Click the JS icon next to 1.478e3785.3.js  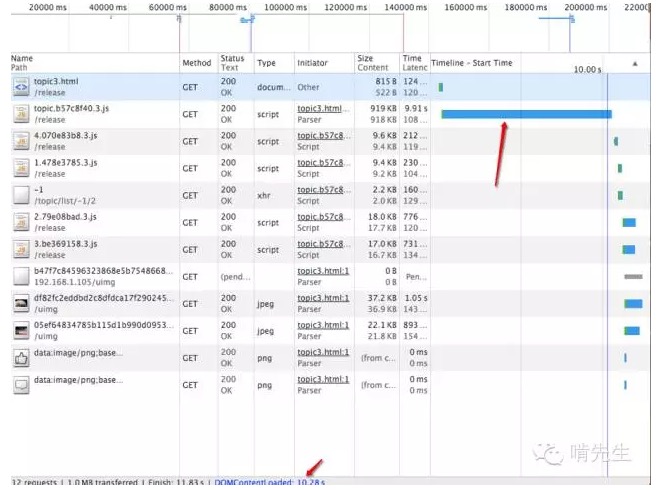21,168
